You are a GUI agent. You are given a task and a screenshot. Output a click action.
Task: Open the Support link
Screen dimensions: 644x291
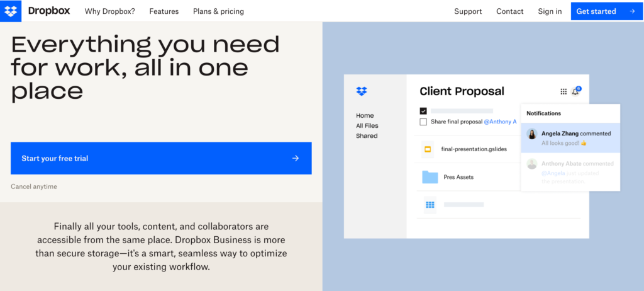[x=468, y=11]
